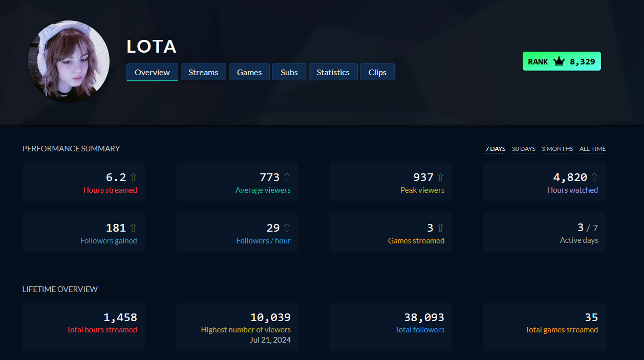Open the Games tab
The width and height of the screenshot is (644, 360).
point(249,72)
